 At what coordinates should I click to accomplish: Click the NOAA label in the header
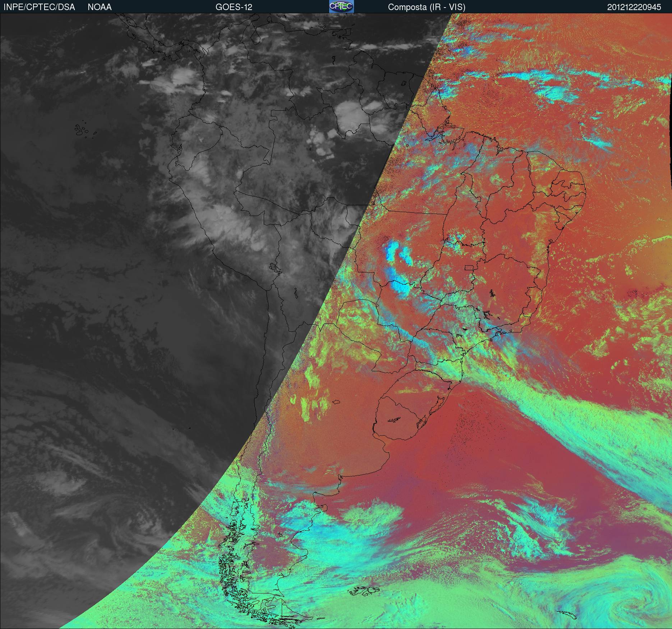pyautogui.click(x=100, y=7)
